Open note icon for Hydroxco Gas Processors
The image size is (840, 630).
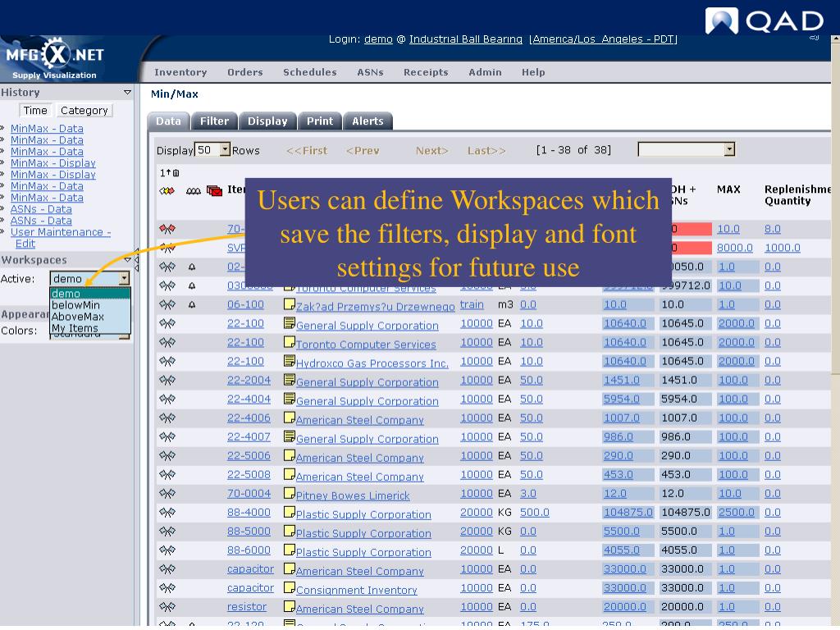pyautogui.click(x=290, y=361)
